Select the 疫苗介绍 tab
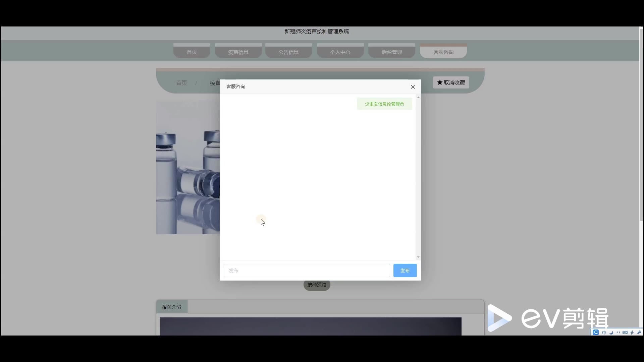 pos(172,307)
